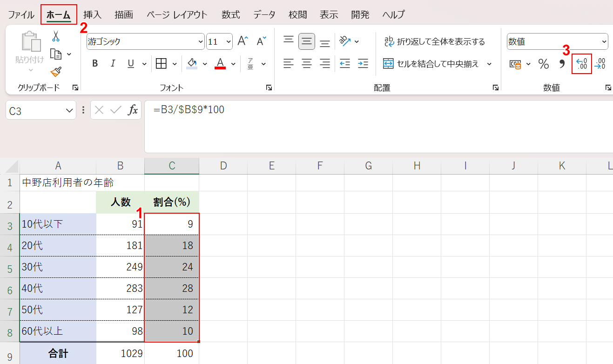Toggle Underline formatting

coord(131,64)
